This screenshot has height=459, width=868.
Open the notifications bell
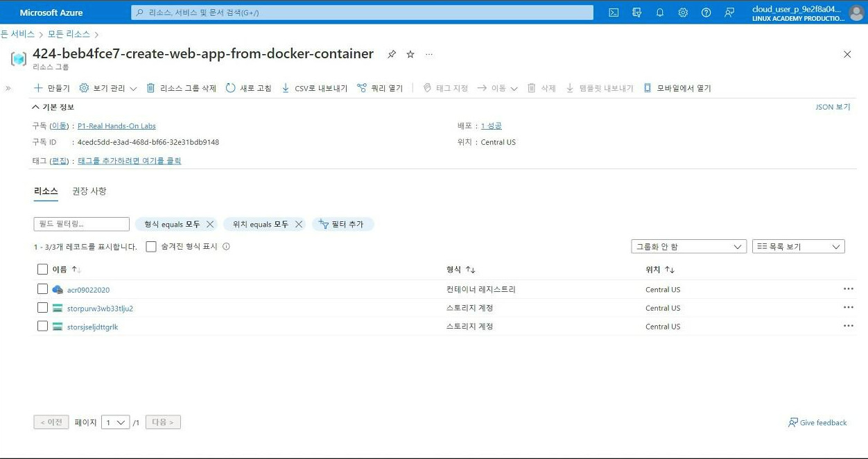[x=660, y=12]
